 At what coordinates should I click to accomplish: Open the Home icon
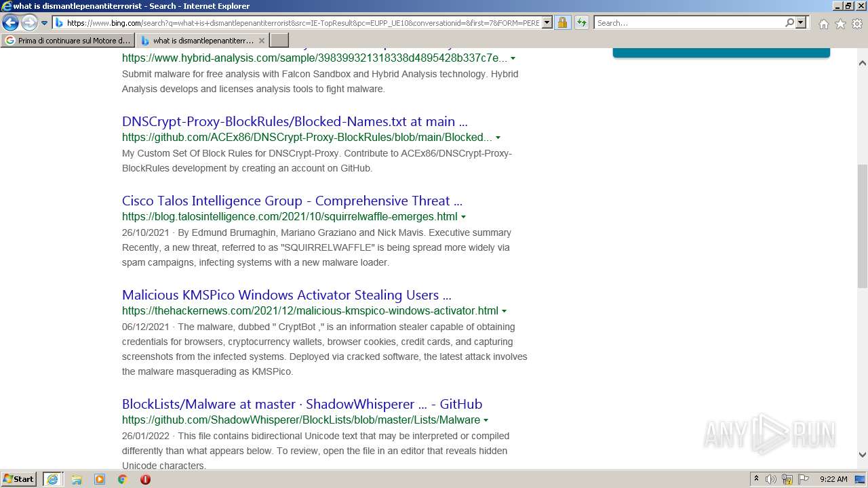823,24
